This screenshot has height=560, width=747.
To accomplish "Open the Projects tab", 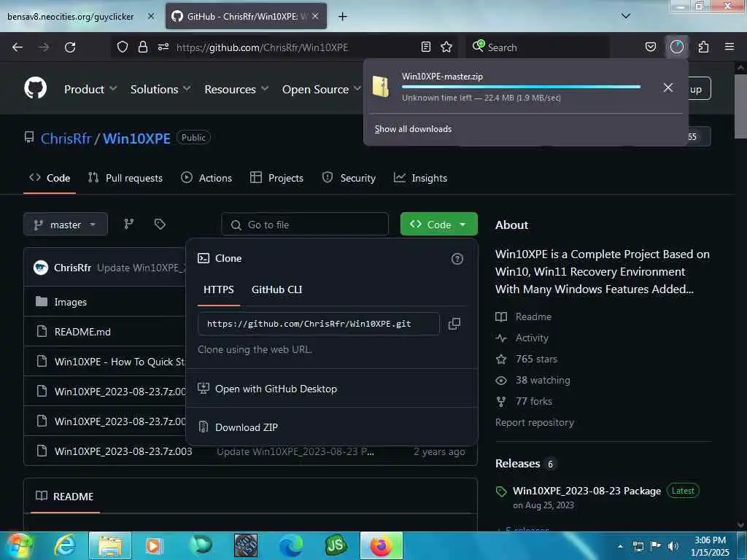I will click(x=276, y=178).
